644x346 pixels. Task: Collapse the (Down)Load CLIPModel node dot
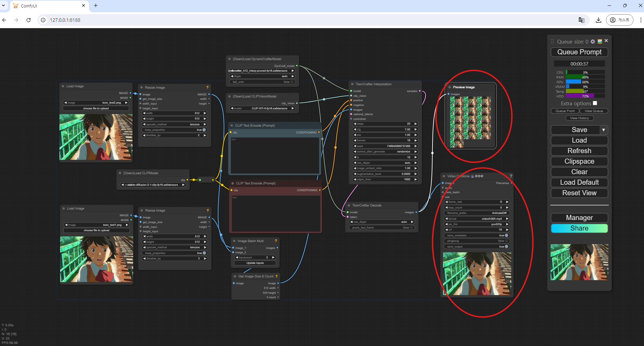tap(120, 173)
